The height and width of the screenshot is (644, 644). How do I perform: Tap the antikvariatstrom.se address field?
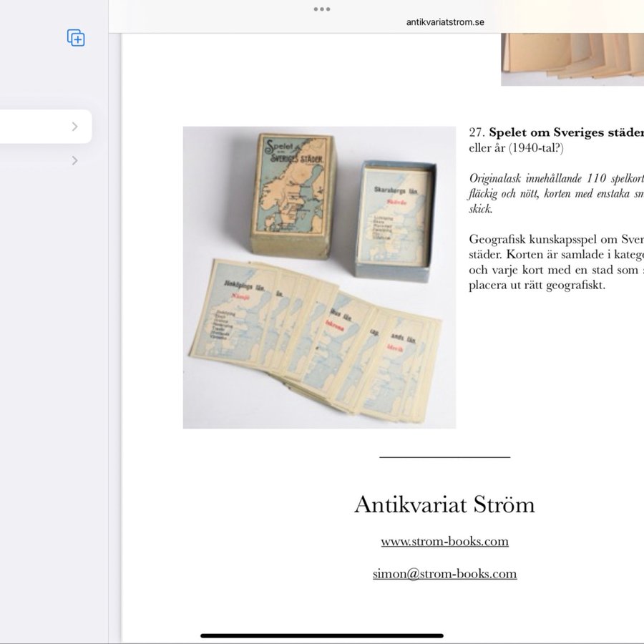(445, 22)
